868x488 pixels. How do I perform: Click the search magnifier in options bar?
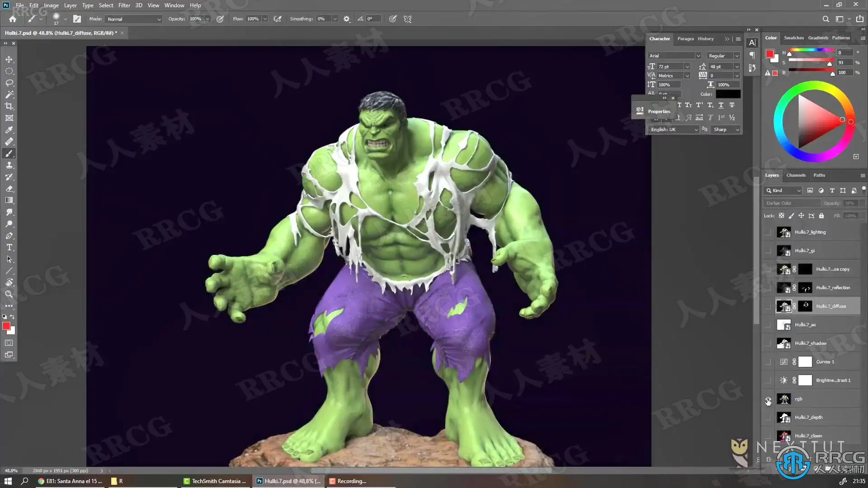(x=826, y=19)
